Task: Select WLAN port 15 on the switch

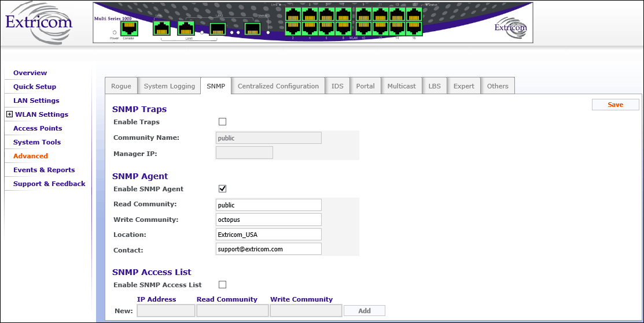Action: point(414,14)
